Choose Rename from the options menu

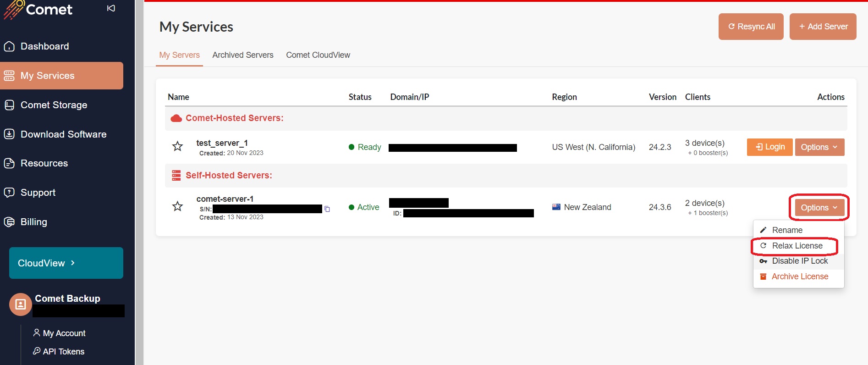798,230
